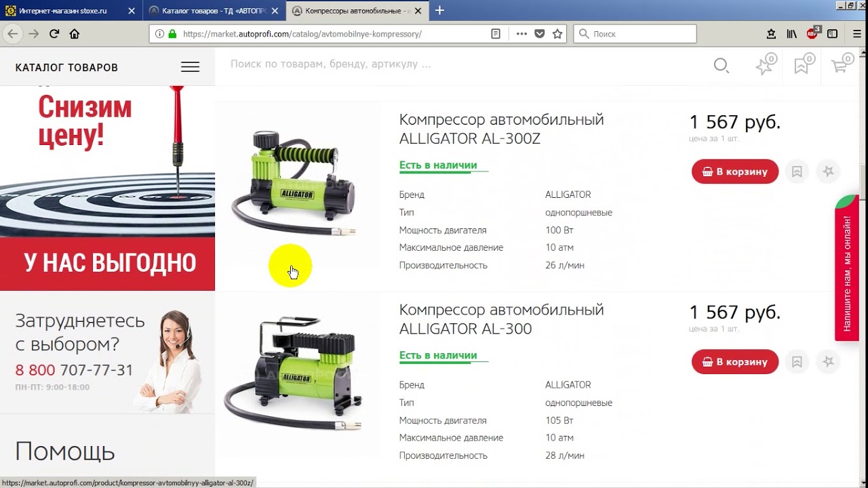Image resolution: width=868 pixels, height=488 pixels.
Task: Click the Снизим цену promo banner
Action: pyautogui.click(x=107, y=188)
